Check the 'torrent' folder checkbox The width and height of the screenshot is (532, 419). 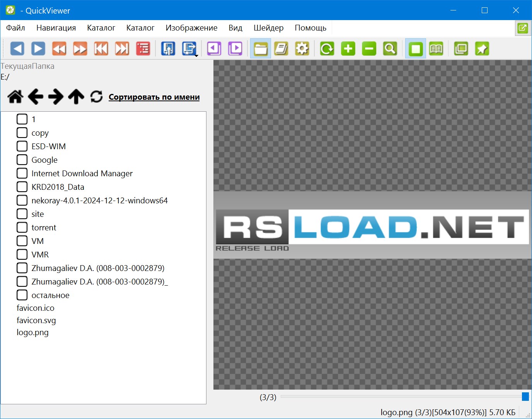tap(22, 227)
